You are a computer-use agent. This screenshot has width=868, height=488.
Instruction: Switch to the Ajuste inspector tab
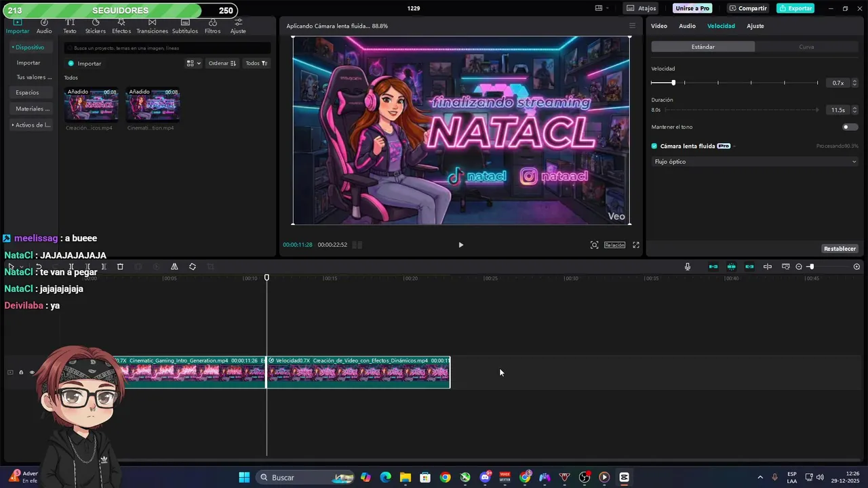click(x=755, y=26)
